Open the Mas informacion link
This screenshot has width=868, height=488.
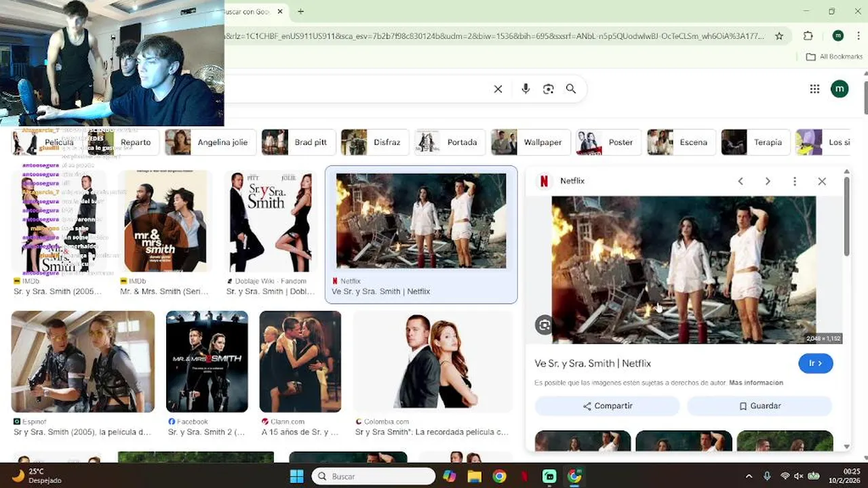pos(756,383)
